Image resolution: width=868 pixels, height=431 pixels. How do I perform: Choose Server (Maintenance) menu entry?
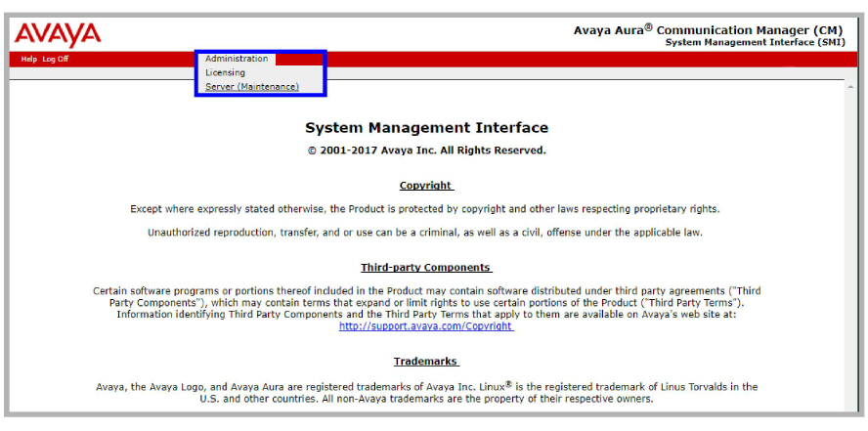tap(252, 87)
